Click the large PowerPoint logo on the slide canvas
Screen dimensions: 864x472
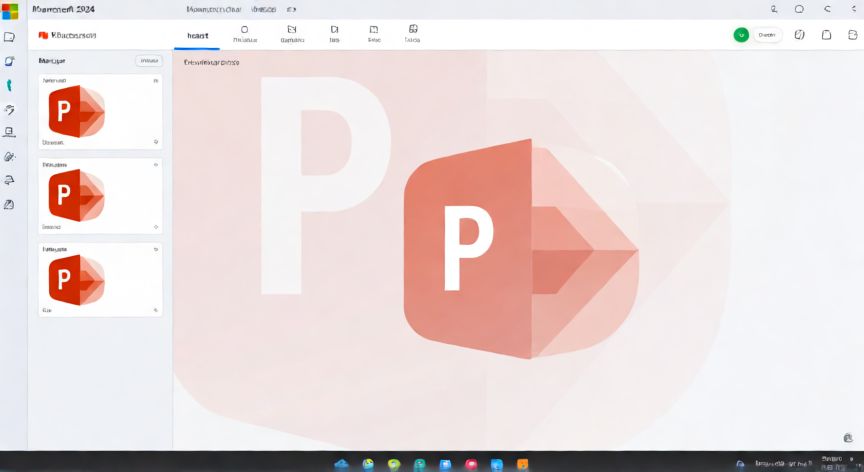[521, 249]
